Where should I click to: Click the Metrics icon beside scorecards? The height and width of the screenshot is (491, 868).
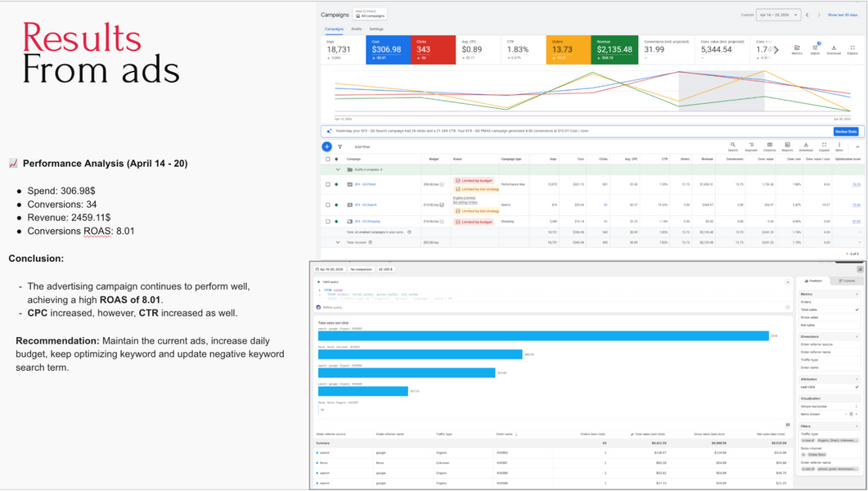point(797,50)
